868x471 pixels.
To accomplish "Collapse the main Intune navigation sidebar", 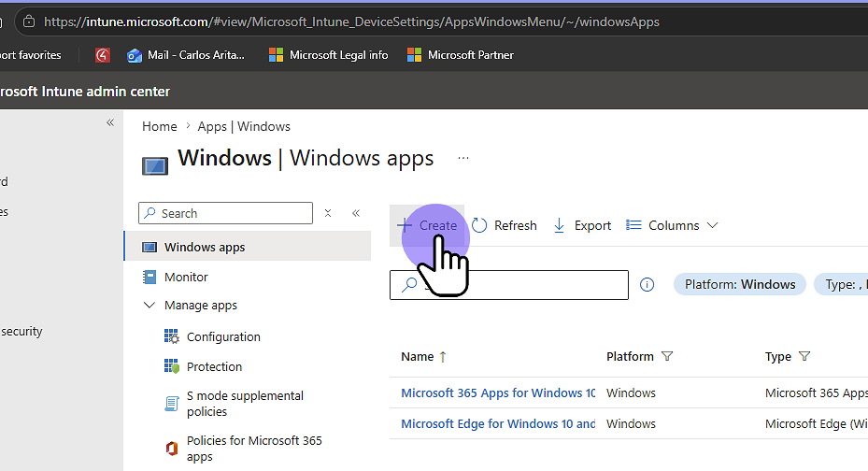I will pyautogui.click(x=110, y=122).
